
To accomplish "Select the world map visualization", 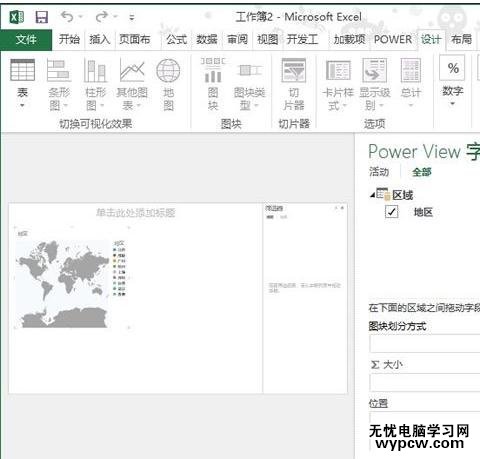I will [62, 284].
